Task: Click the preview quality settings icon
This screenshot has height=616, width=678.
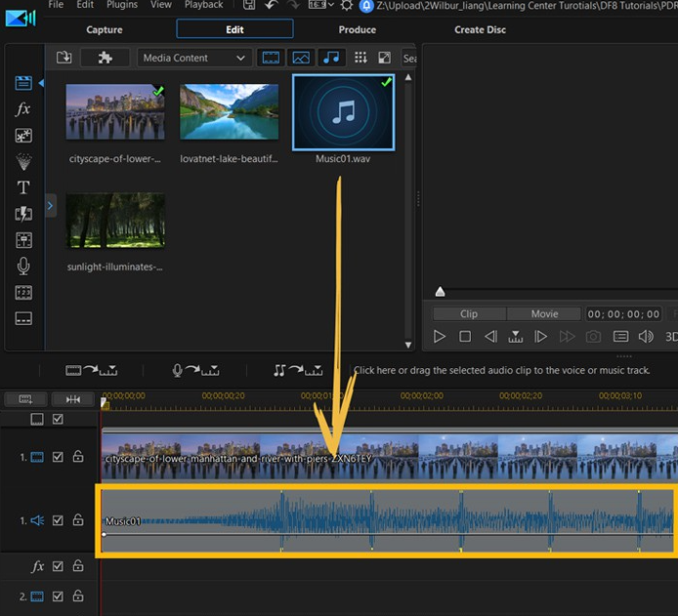Action: tap(621, 336)
